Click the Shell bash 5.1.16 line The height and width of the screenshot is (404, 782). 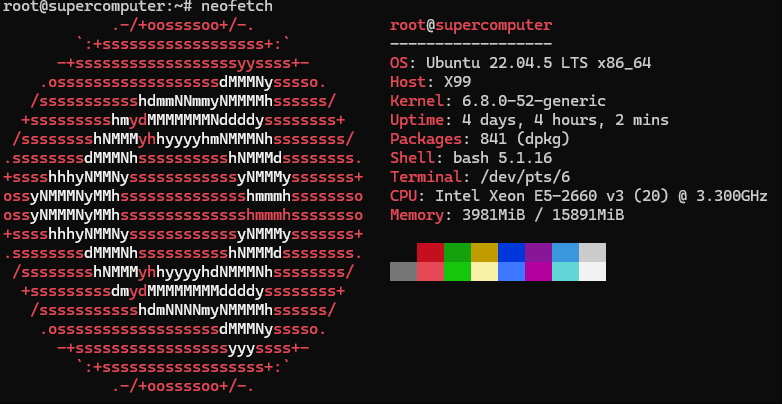click(471, 158)
